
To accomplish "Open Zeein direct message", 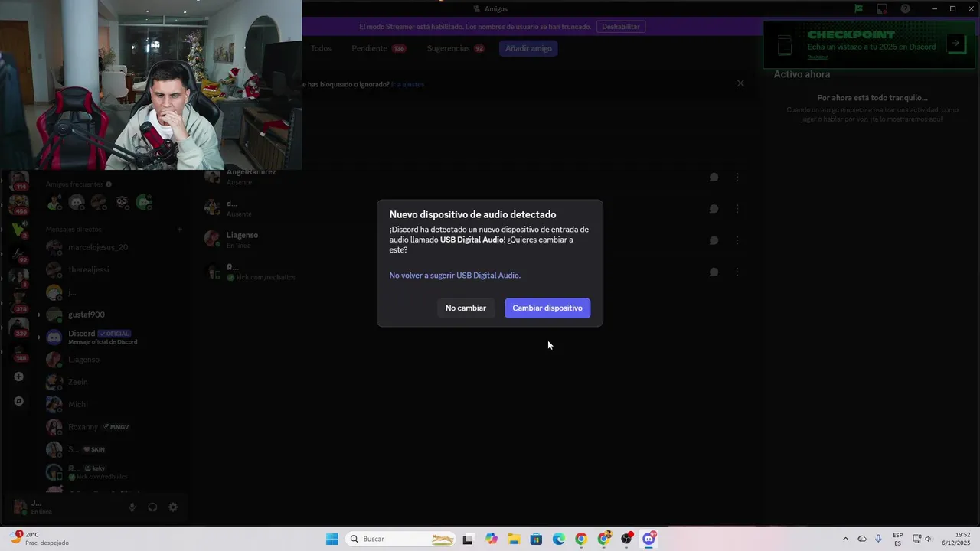I will pos(113,382).
